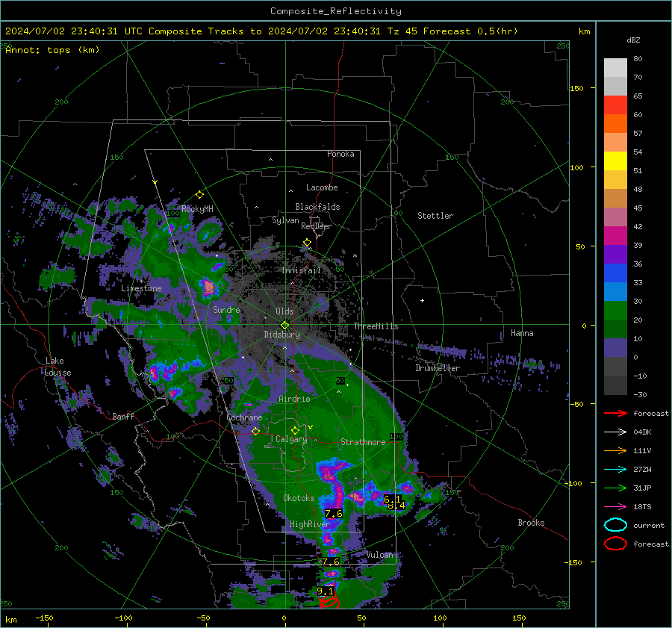This screenshot has width=672, height=628.
Task: Click the storm top label 9.1
Action: [325, 591]
